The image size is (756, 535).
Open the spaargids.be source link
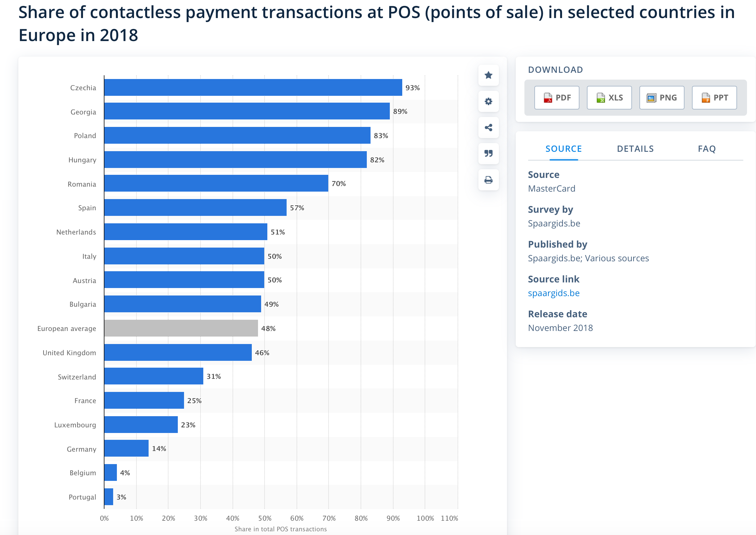pyautogui.click(x=554, y=293)
